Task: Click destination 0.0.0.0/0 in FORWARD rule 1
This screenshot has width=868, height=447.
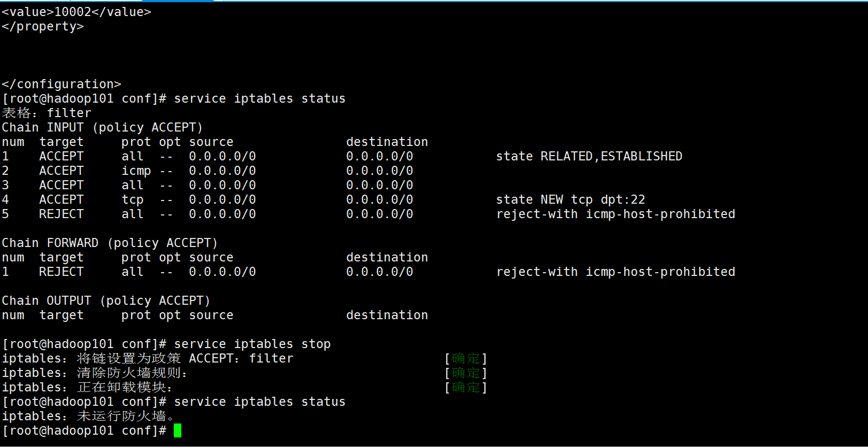Action: 380,272
